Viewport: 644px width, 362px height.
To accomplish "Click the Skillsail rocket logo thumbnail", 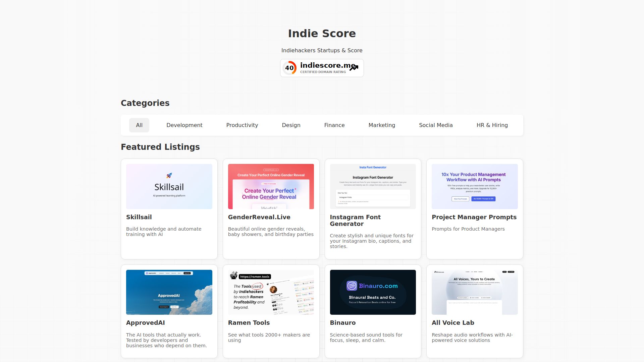I will tap(169, 186).
